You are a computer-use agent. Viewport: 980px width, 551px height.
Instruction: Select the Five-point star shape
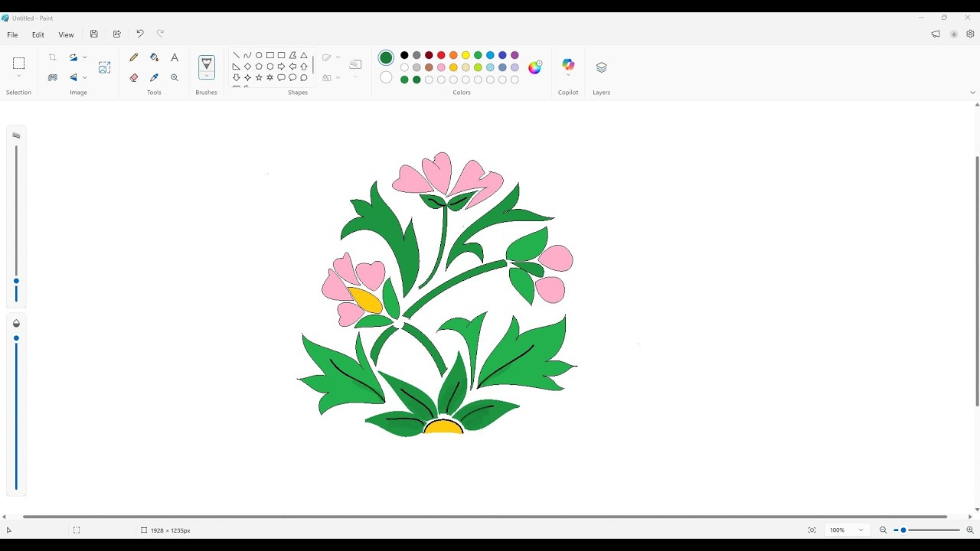pyautogui.click(x=259, y=77)
